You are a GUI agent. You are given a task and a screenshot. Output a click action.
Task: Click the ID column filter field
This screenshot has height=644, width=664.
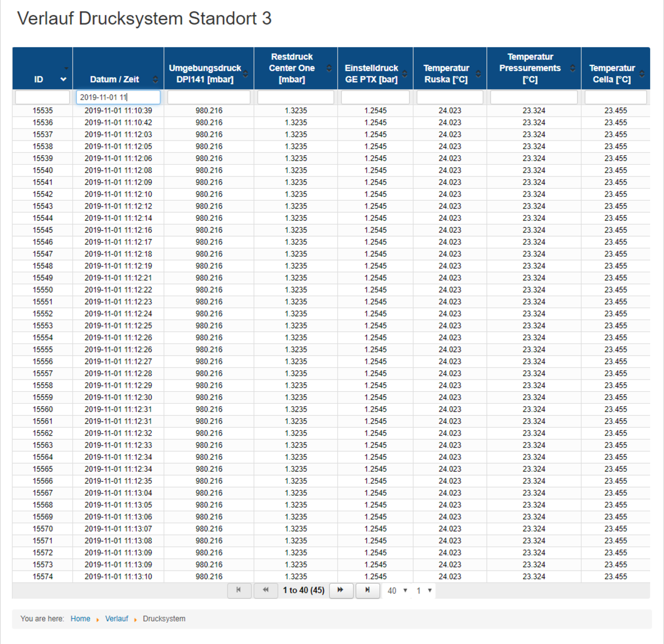43,97
